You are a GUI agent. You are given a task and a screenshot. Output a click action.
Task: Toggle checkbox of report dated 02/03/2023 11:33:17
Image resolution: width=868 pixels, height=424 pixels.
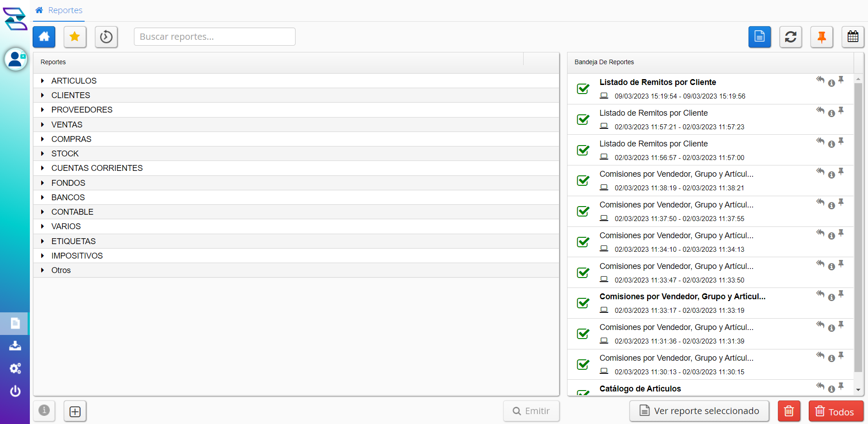(583, 303)
